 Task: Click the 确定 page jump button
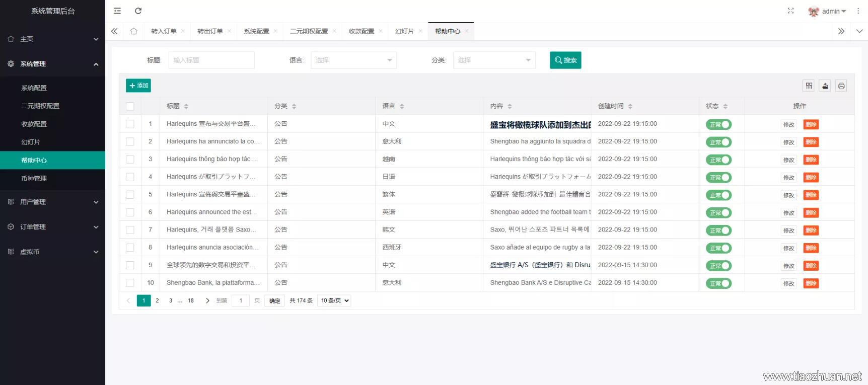[274, 300]
